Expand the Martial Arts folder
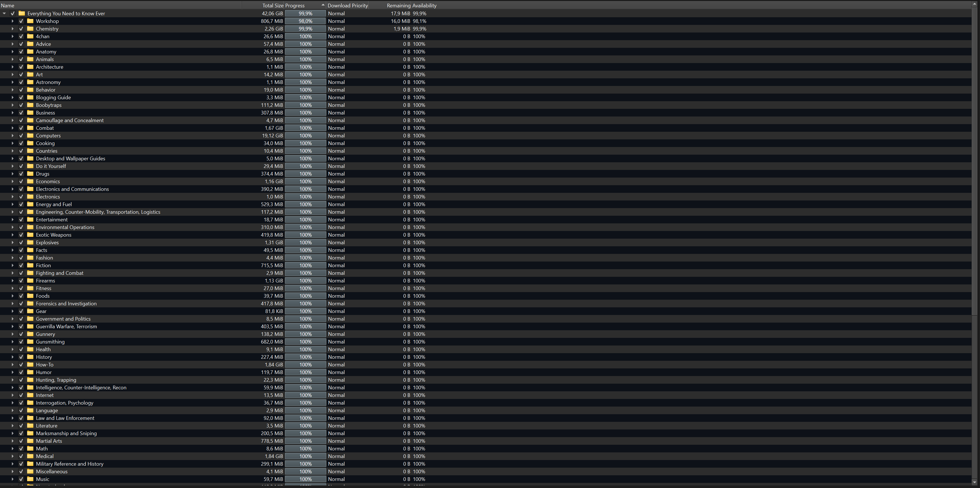This screenshot has width=980, height=488. pyautogui.click(x=12, y=441)
